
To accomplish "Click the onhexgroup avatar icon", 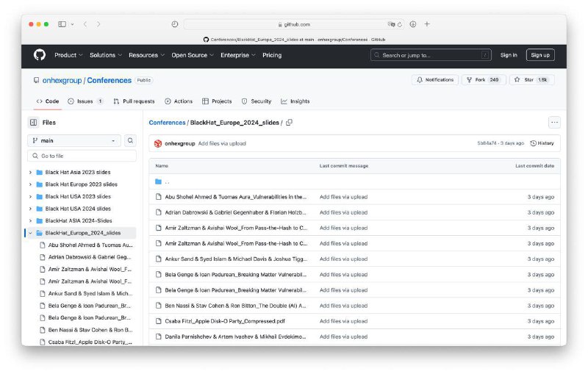I will pyautogui.click(x=158, y=143).
